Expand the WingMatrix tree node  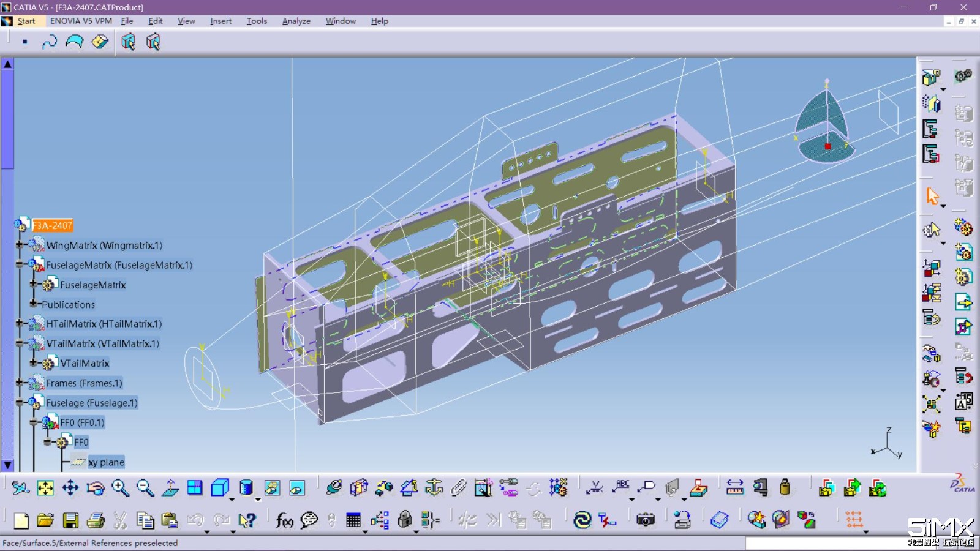(20, 245)
